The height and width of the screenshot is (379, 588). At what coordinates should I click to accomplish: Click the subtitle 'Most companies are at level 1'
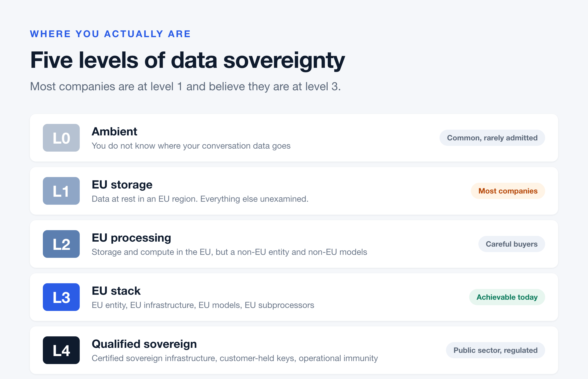coord(185,87)
